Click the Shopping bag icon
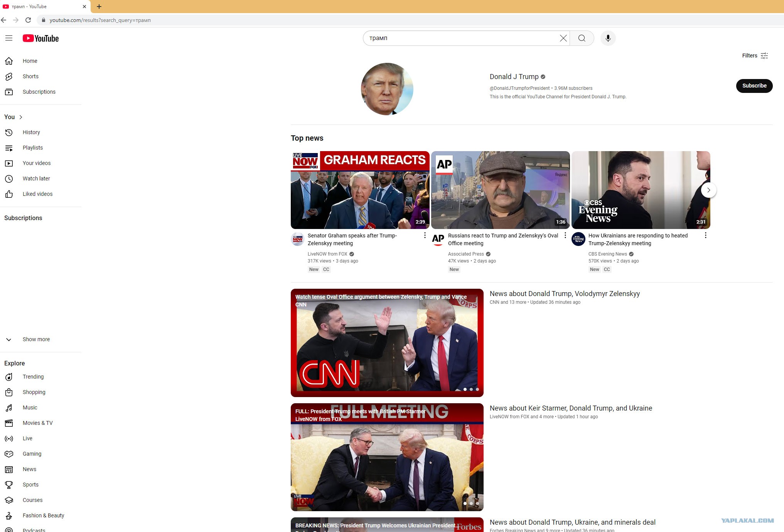This screenshot has height=532, width=784. point(9,392)
